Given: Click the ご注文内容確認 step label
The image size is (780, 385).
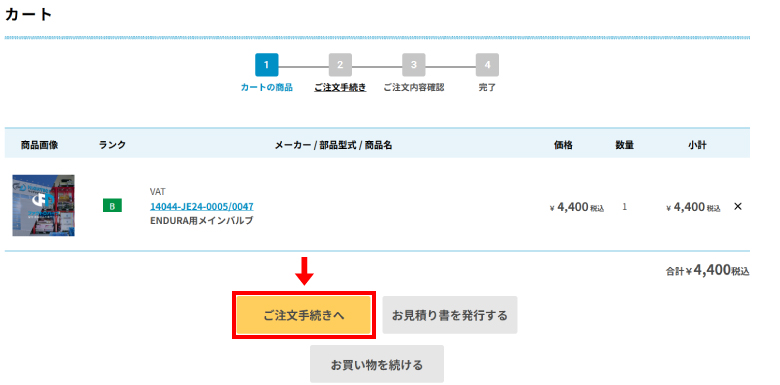Looking at the screenshot, I should coord(414,88).
